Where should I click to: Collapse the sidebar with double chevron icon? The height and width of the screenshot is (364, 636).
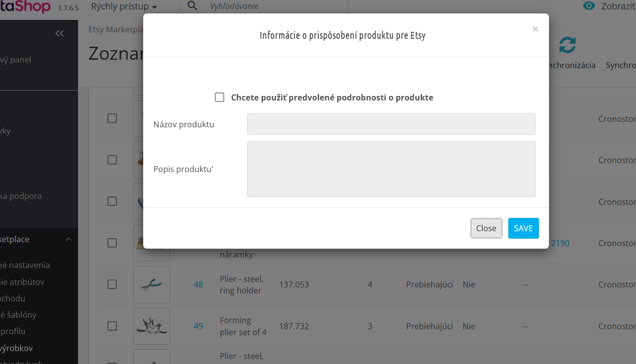click(x=60, y=33)
